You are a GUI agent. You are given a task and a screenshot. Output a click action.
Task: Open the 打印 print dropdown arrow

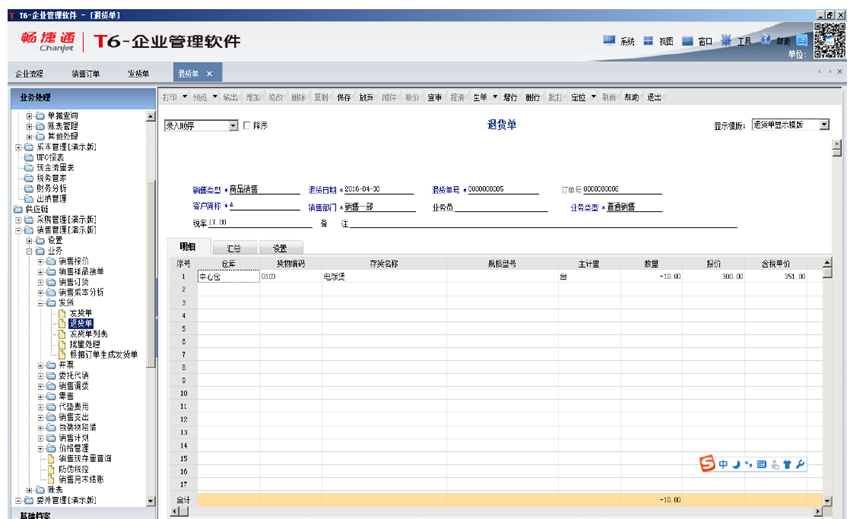click(x=184, y=97)
